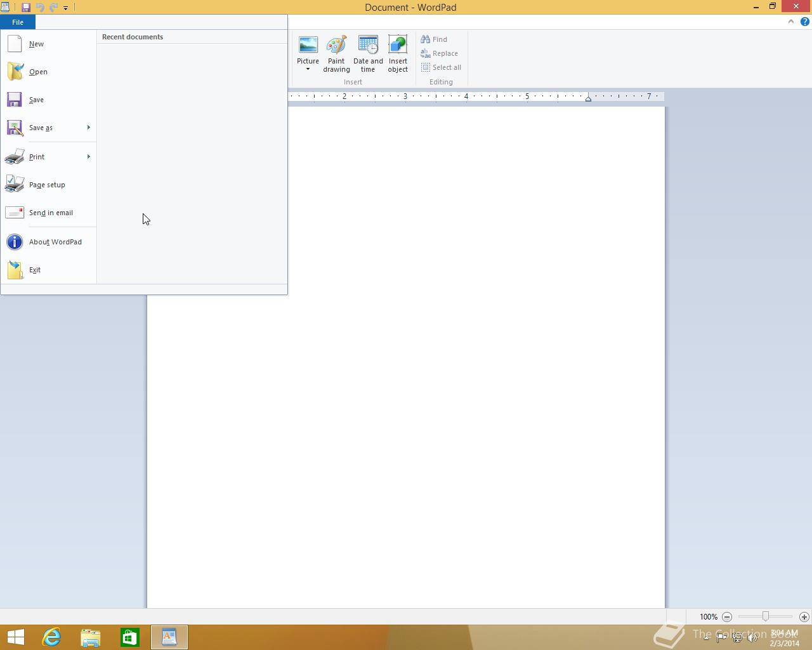The height and width of the screenshot is (650, 812).
Task: Click the Find button
Action: click(434, 39)
